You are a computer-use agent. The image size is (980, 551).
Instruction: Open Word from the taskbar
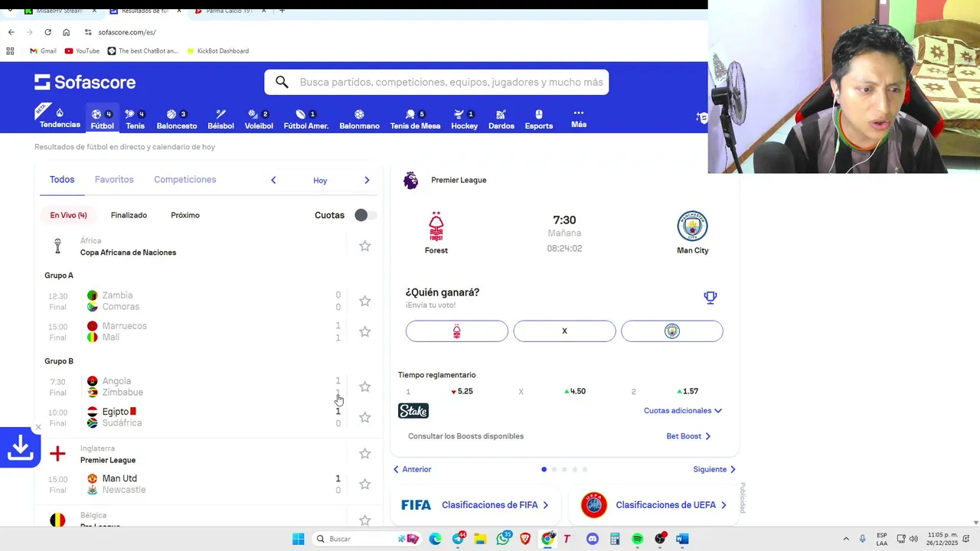click(682, 539)
